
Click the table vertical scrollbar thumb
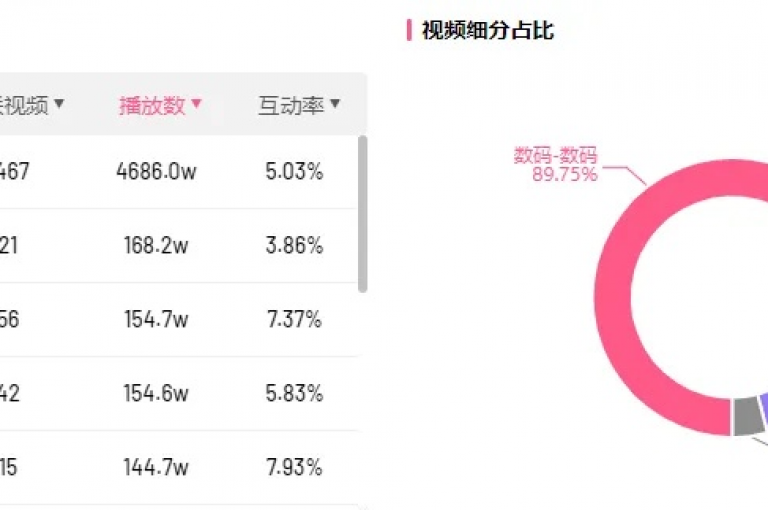click(362, 214)
